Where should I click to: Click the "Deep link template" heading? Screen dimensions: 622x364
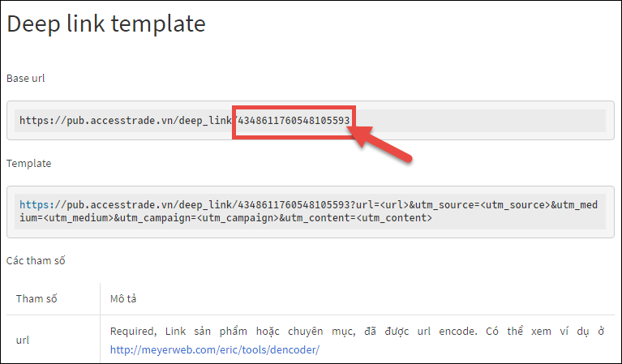106,24
